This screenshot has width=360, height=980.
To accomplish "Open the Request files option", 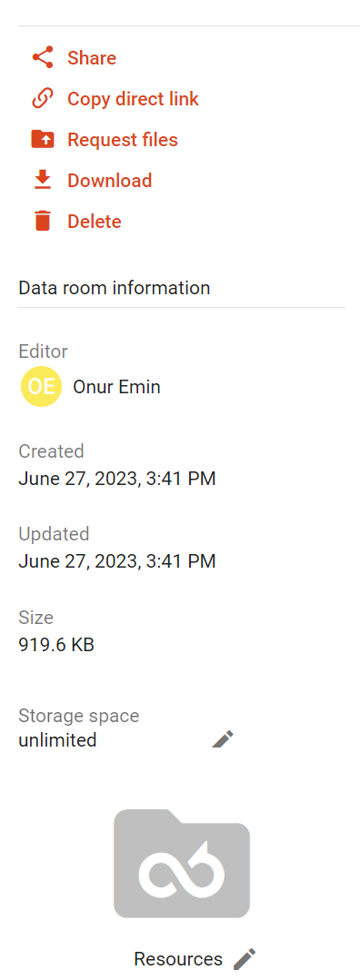I will pyautogui.click(x=123, y=139).
